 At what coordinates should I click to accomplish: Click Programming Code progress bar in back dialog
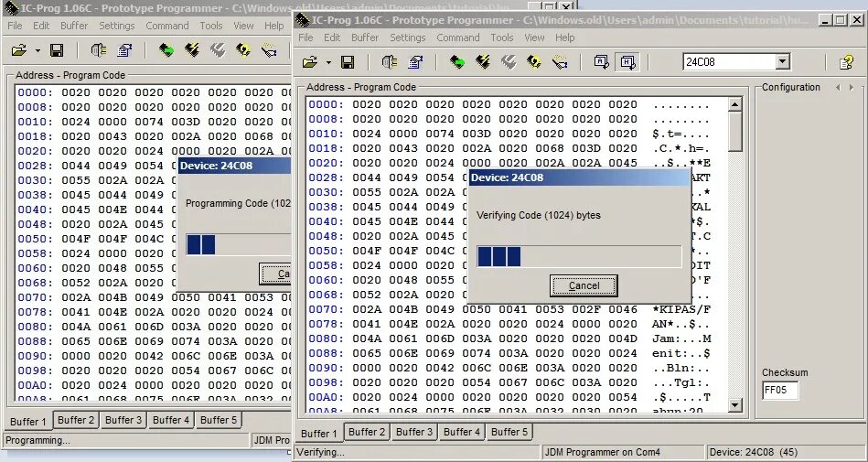click(x=238, y=245)
